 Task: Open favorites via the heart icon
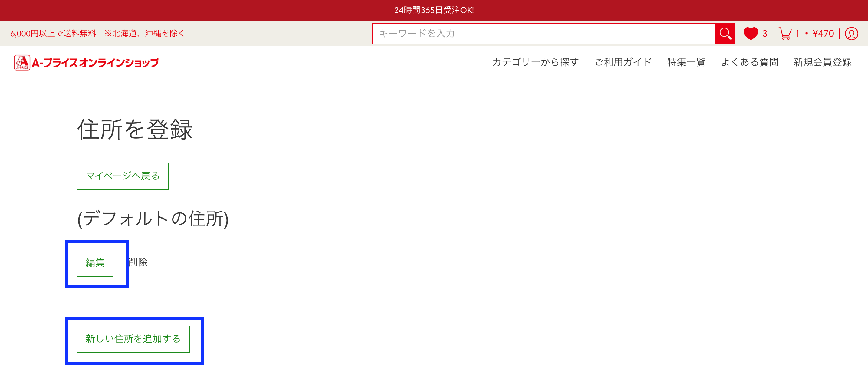(x=750, y=34)
